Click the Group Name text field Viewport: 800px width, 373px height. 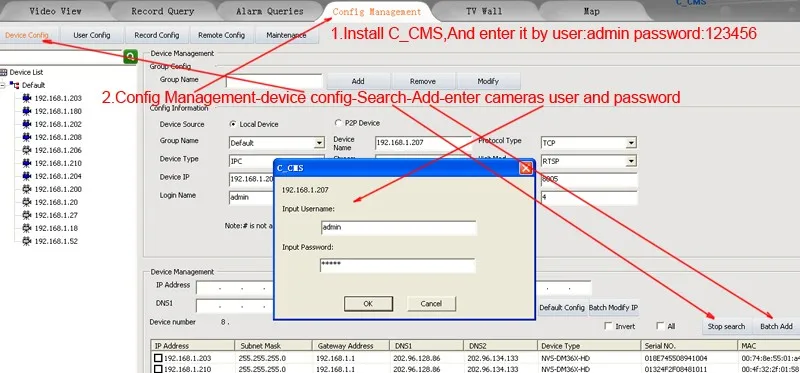coord(274,81)
